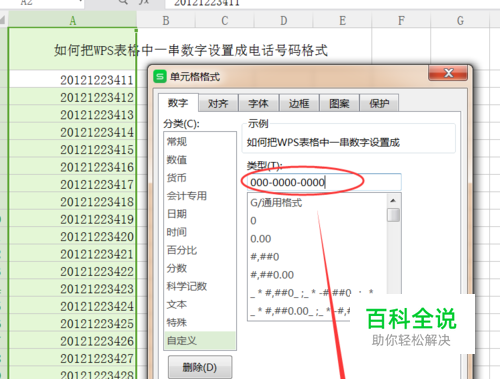Click cell containing 20121223412

pyautogui.click(x=73, y=97)
